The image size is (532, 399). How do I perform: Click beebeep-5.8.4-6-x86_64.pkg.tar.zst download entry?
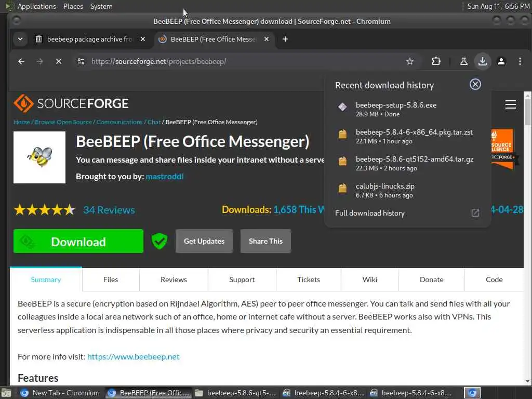407,136
